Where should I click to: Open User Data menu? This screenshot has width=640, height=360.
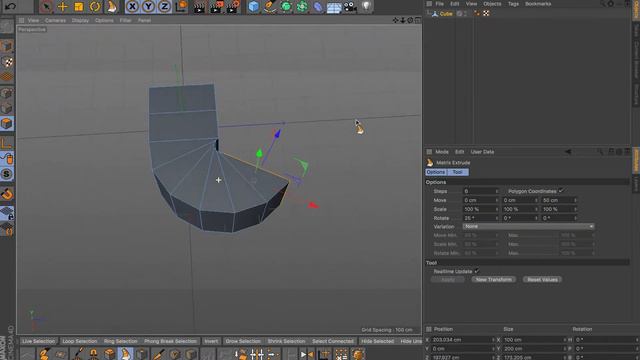tap(482, 152)
